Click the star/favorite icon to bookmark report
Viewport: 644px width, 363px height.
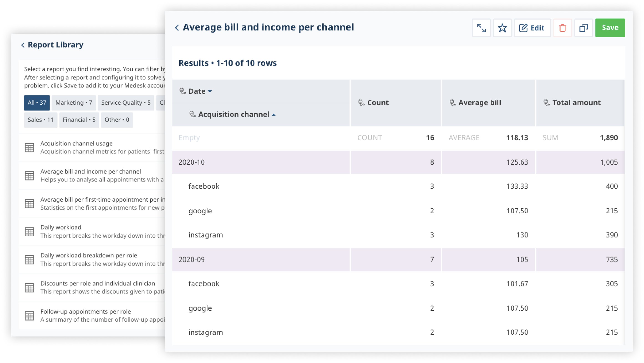click(502, 28)
